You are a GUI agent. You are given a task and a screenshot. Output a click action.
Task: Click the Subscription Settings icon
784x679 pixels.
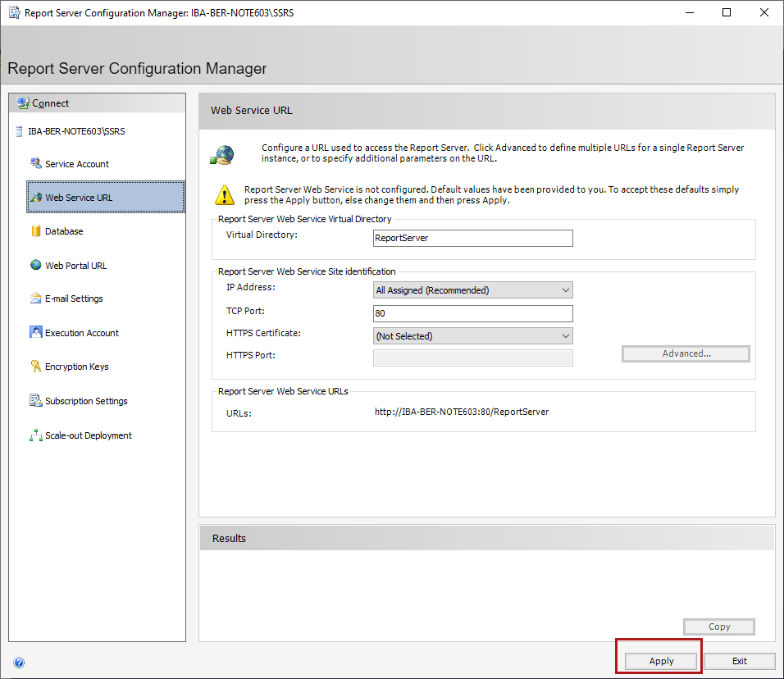click(x=35, y=401)
